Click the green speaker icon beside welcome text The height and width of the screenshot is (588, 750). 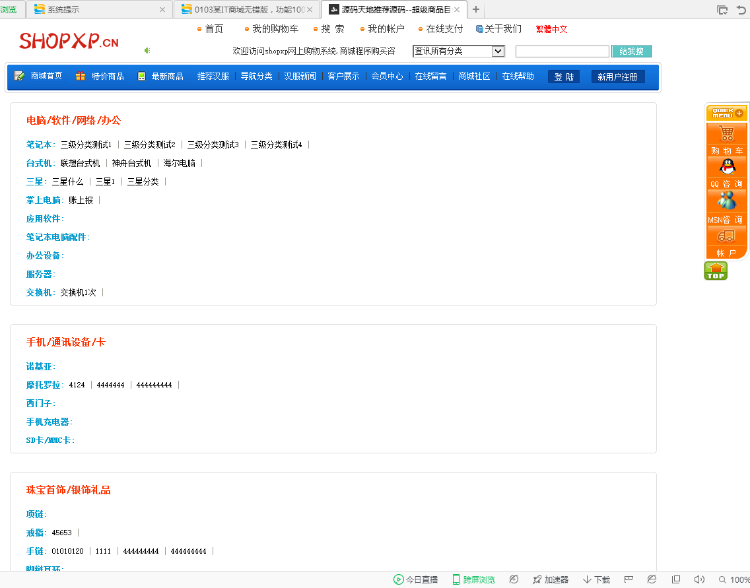tap(147, 50)
